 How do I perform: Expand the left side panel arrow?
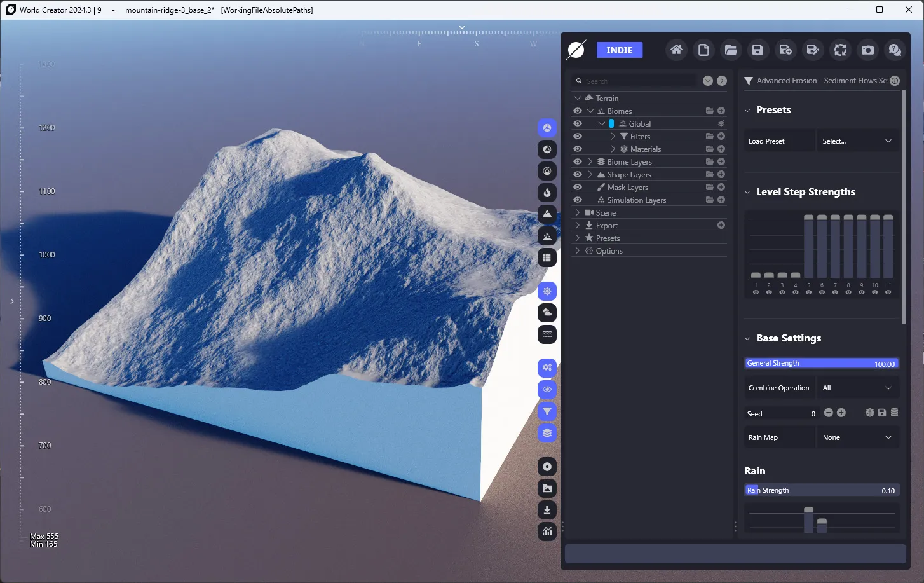point(11,301)
